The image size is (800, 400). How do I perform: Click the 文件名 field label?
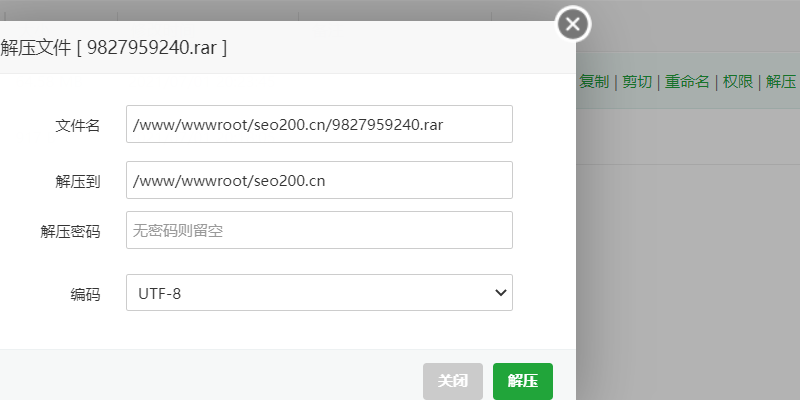77,125
